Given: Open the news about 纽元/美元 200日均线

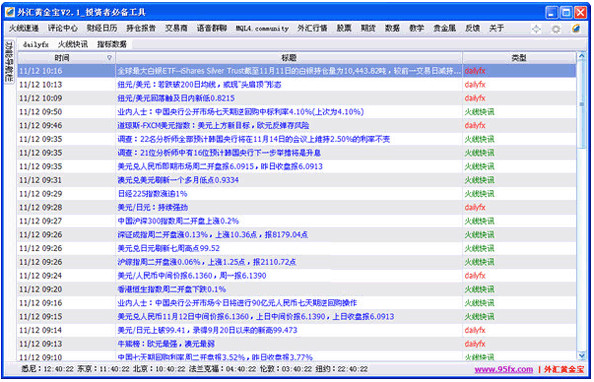Looking at the screenshot, I should 199,85.
